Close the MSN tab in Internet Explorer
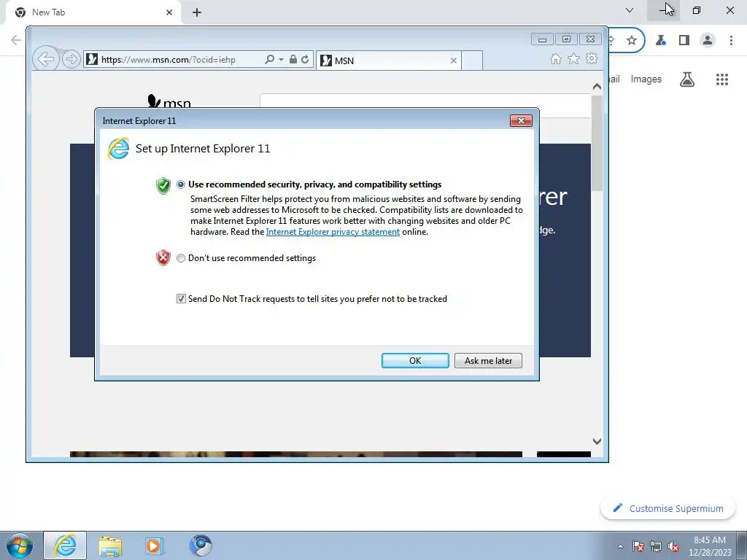 tap(454, 61)
